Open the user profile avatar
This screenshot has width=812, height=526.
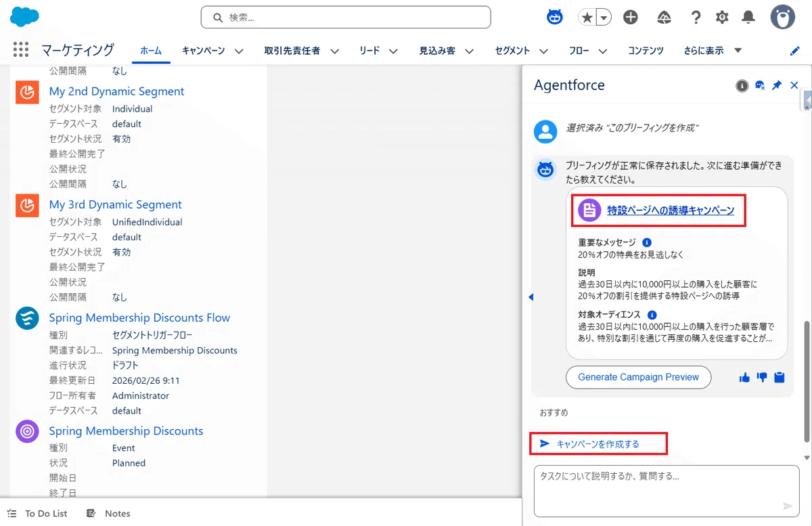coord(782,18)
